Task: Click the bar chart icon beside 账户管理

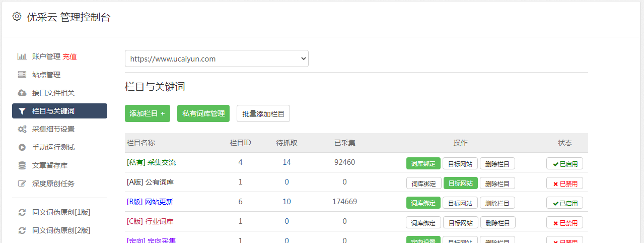Action: 22,56
